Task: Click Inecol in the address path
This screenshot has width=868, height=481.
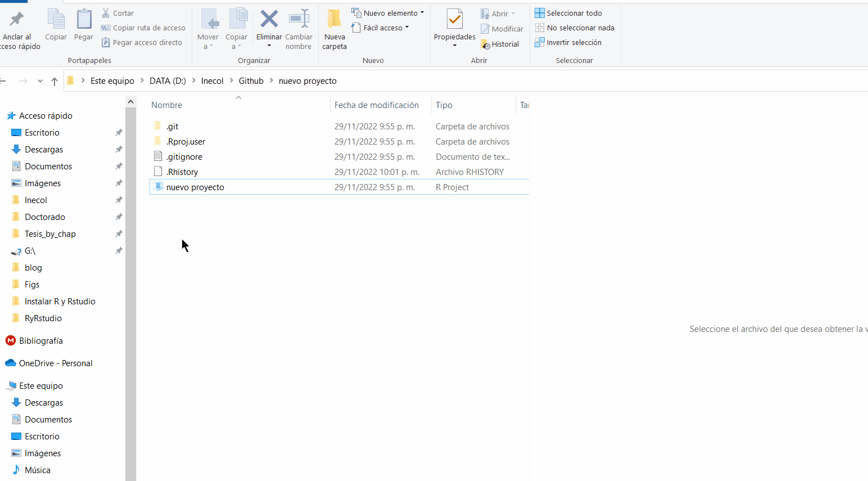Action: (212, 81)
